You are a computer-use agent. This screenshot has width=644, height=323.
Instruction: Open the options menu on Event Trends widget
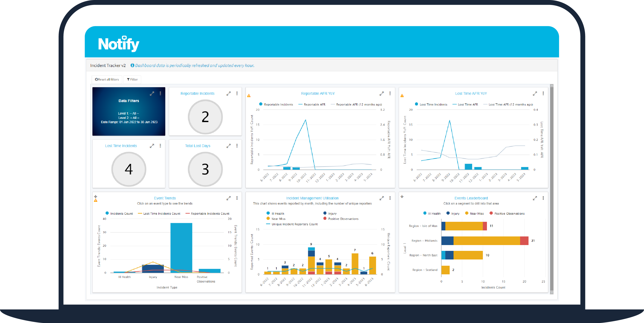point(237,198)
